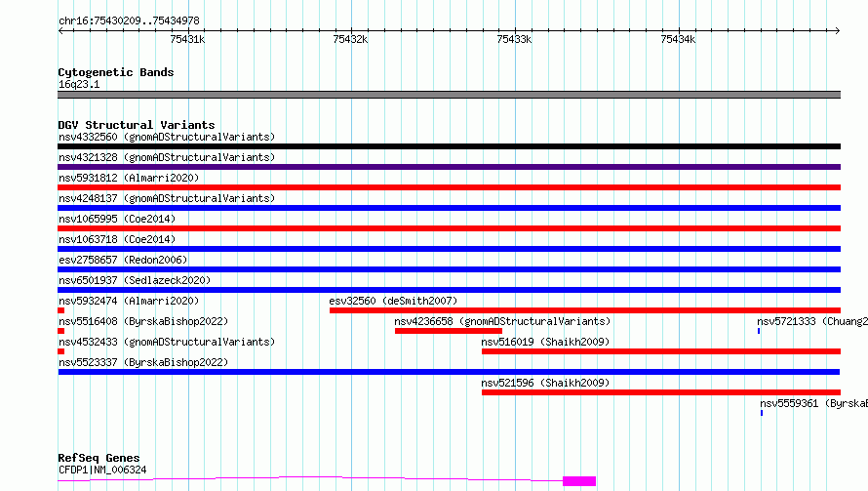Open the DGV Structural Variants track heading
Screen dimensions: 868x491
pos(137,125)
